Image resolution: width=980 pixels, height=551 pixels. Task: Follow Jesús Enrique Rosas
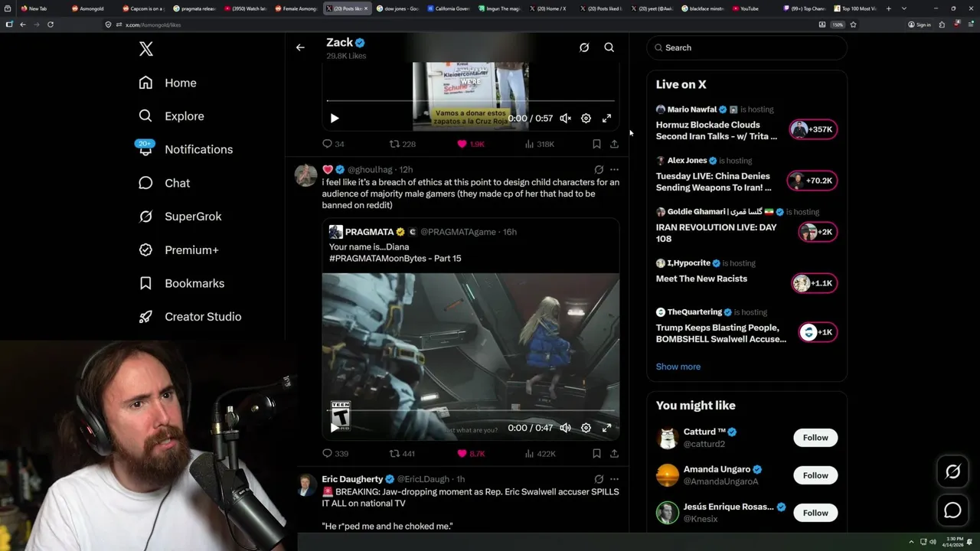pos(815,513)
